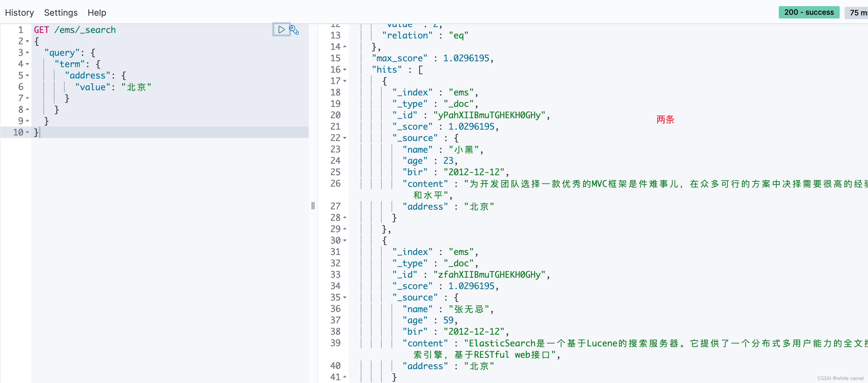868x383 pixels.
Task: Click the response time badge showing 75 ms
Action: pos(856,13)
